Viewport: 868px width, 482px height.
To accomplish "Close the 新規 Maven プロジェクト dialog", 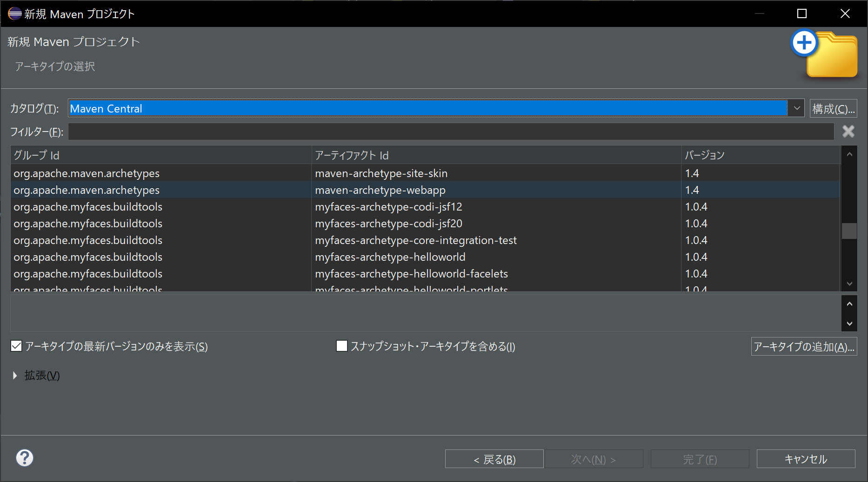I will point(845,13).
